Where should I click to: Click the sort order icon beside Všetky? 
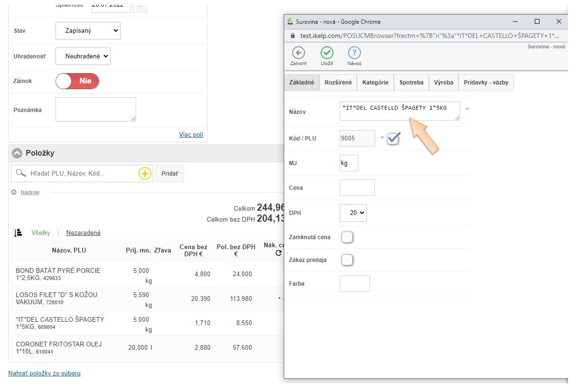click(x=18, y=233)
